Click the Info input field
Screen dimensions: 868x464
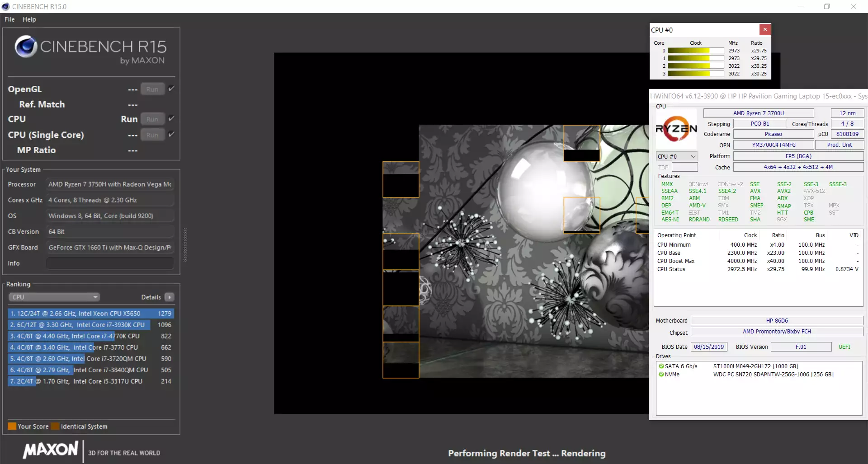(x=110, y=263)
